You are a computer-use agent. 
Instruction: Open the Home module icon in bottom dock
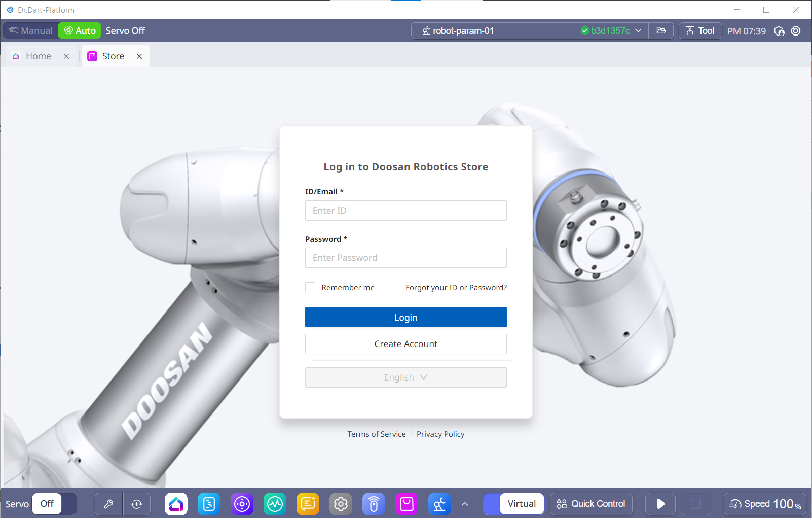tap(176, 504)
